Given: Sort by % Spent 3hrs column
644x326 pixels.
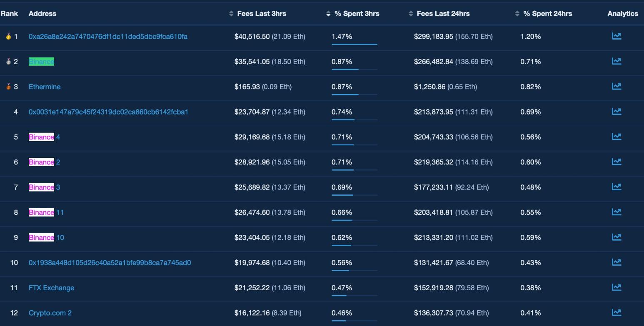Looking at the screenshot, I should pos(357,14).
